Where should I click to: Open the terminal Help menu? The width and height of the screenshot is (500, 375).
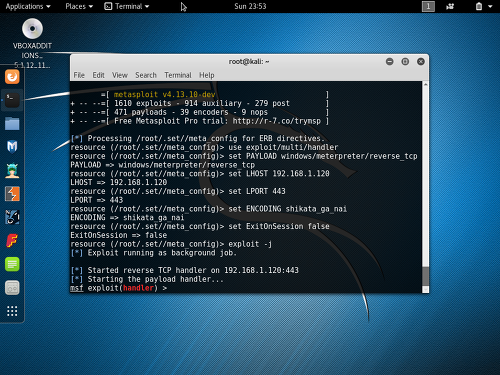click(207, 75)
